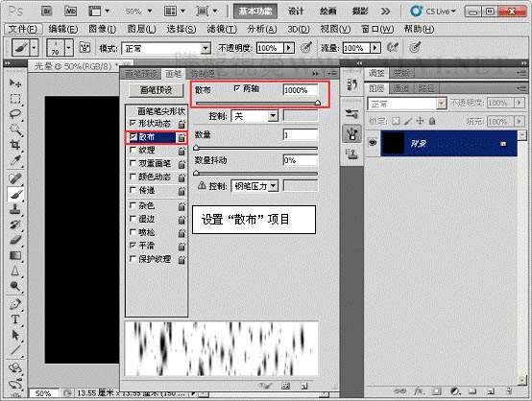Image resolution: width=532 pixels, height=401 pixels.
Task: Expand more workspaces double chevron
Action: tap(385, 12)
